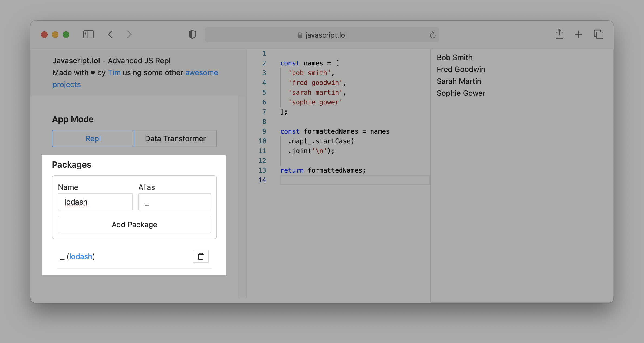The image size is (644, 343).
Task: Focus the package Alias input field
Action: point(175,202)
